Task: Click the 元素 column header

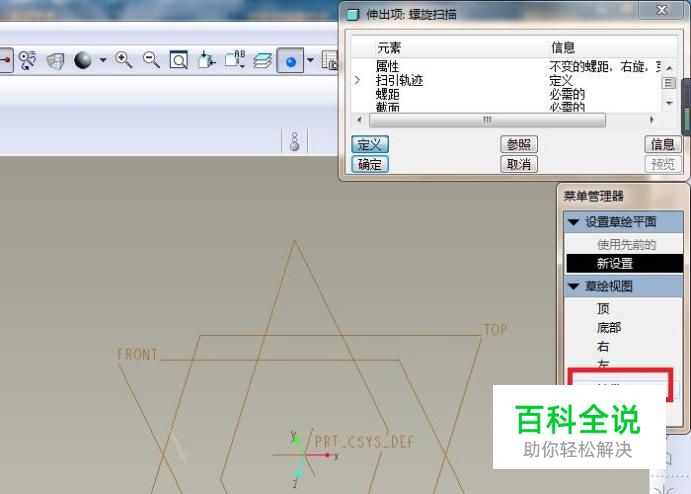Action: pos(389,47)
